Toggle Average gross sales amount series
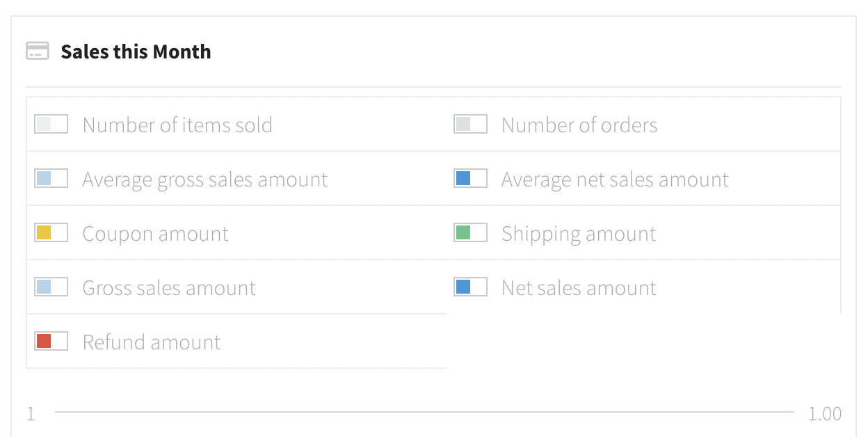Image resolution: width=868 pixels, height=437 pixels. [x=236, y=179]
